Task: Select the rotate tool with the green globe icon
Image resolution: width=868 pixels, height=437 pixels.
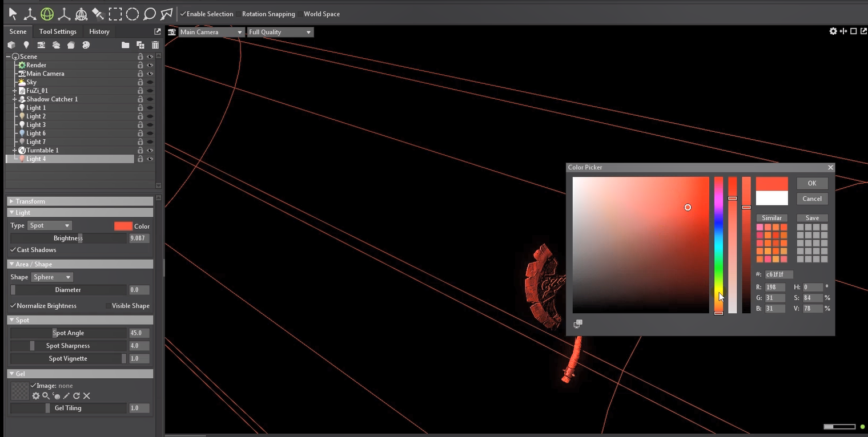Action: [x=47, y=14]
